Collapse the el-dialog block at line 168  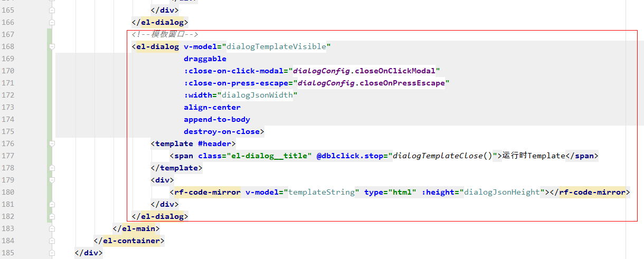(x=52, y=46)
